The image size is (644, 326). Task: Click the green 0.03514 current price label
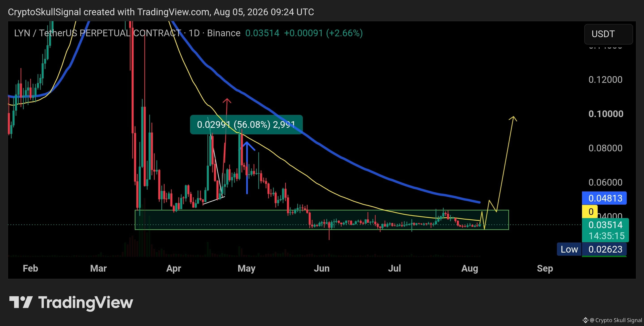(605, 225)
